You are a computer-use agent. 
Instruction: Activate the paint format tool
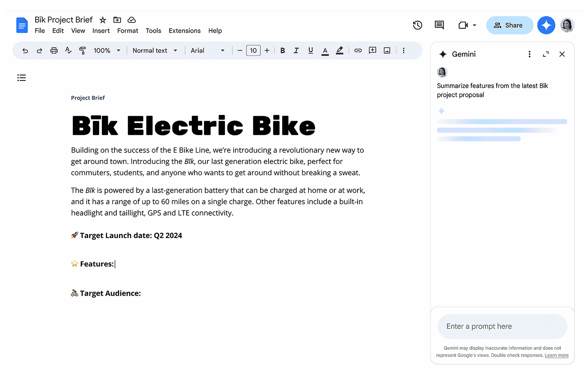coord(82,51)
